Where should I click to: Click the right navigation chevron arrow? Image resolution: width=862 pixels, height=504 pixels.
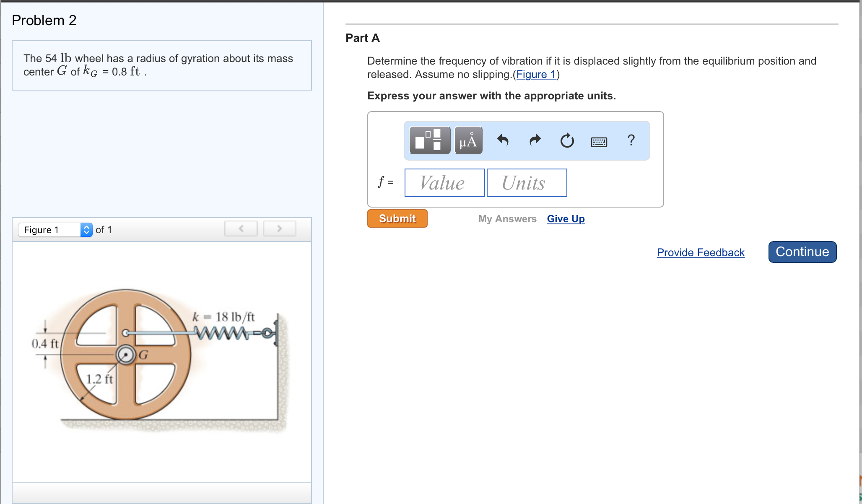(280, 229)
